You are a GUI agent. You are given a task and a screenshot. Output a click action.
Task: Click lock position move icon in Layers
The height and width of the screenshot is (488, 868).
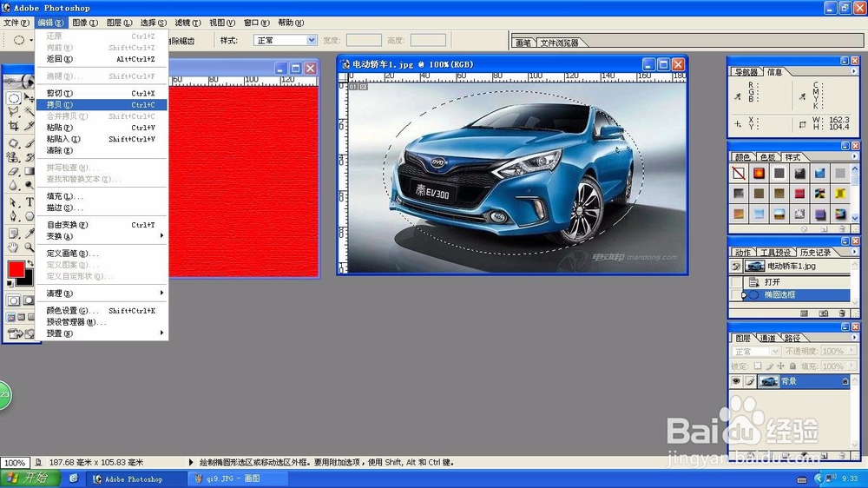coord(780,366)
